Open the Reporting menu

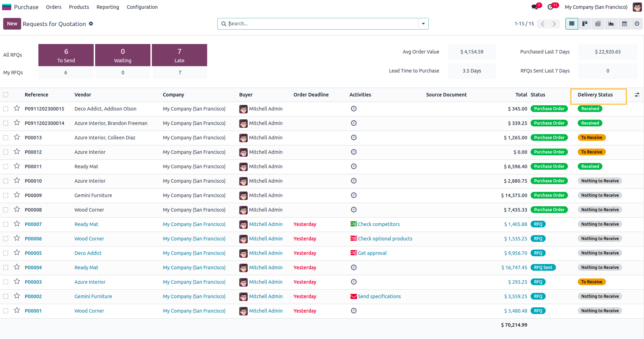(108, 7)
